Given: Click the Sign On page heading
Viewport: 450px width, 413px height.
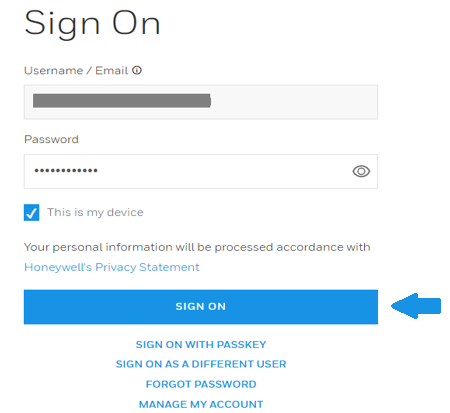Looking at the screenshot, I should pos(92,23).
